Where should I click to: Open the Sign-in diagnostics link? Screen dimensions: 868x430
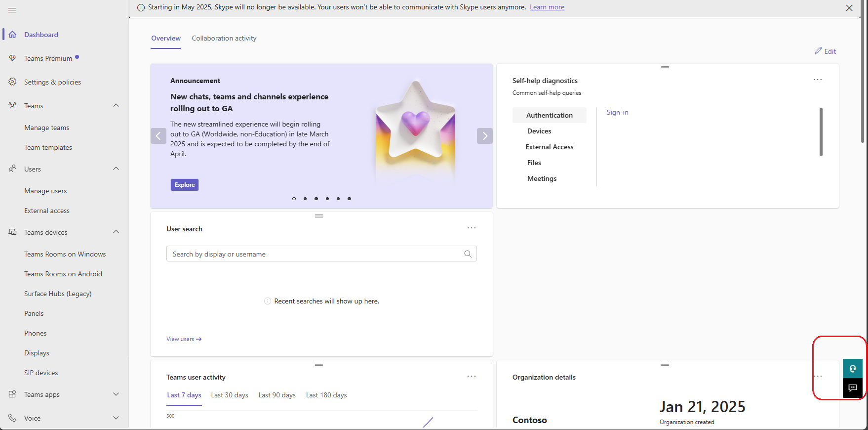click(x=618, y=113)
